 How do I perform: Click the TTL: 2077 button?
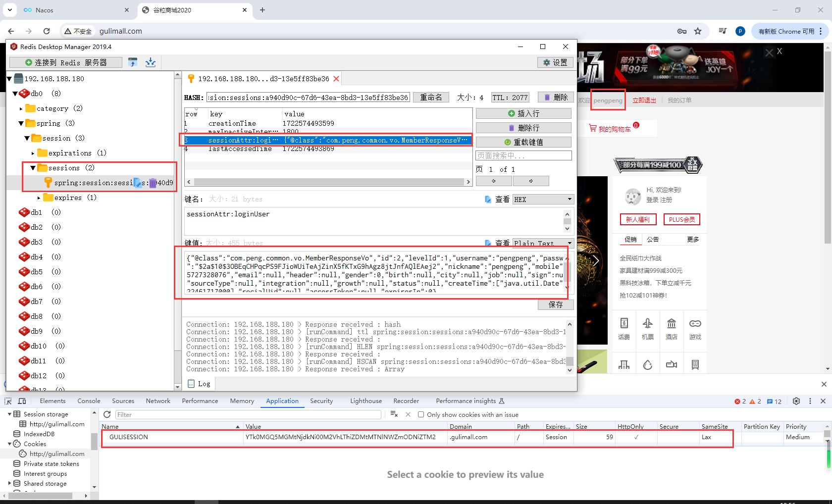point(510,98)
